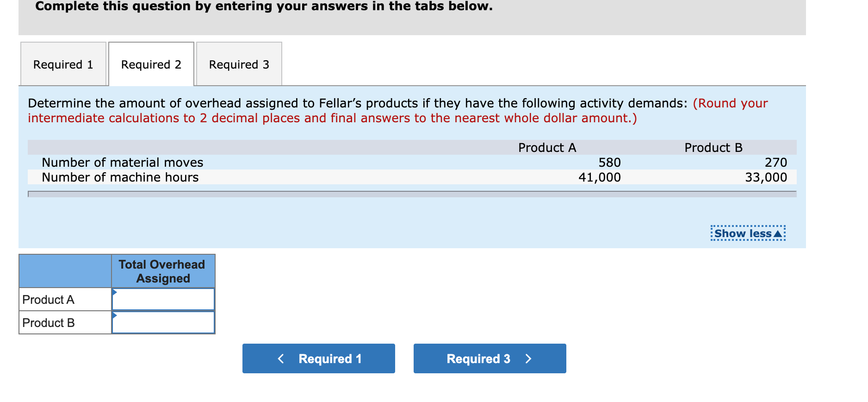Click the right chevron on Required 3 button

(x=529, y=358)
